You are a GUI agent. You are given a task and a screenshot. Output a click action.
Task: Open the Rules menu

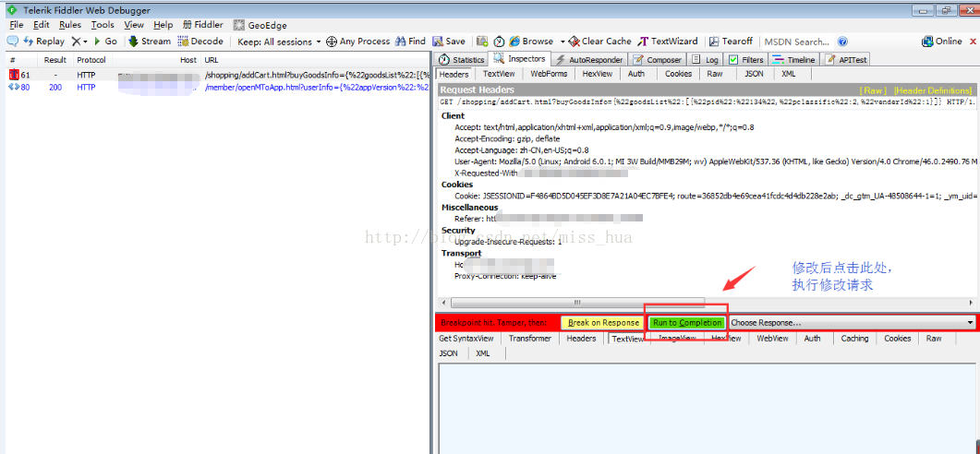[x=70, y=25]
